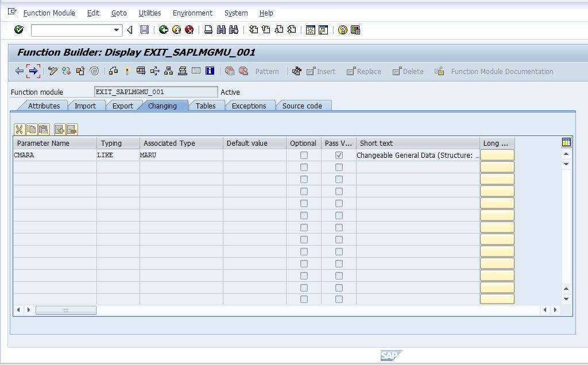
Task: Click the Delete Row icon above the table
Action: 72,130
